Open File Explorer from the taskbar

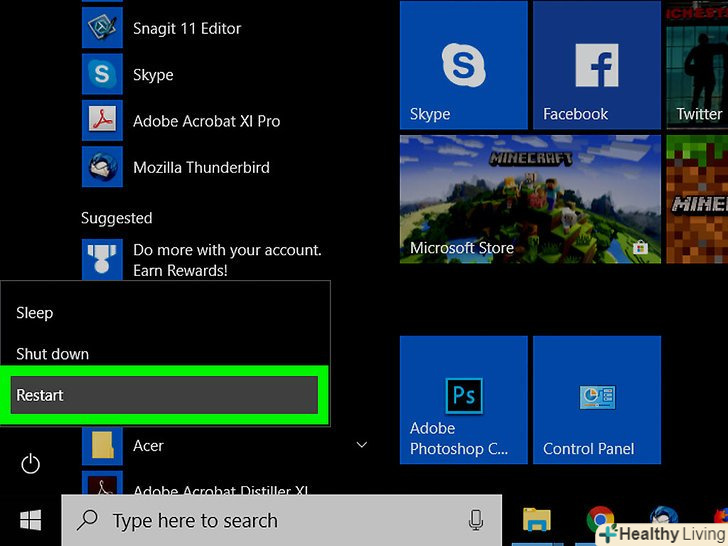(x=538, y=520)
